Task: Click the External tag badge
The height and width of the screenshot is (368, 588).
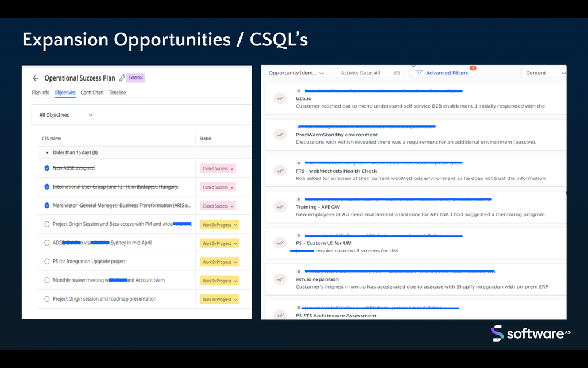Action: [x=136, y=78]
